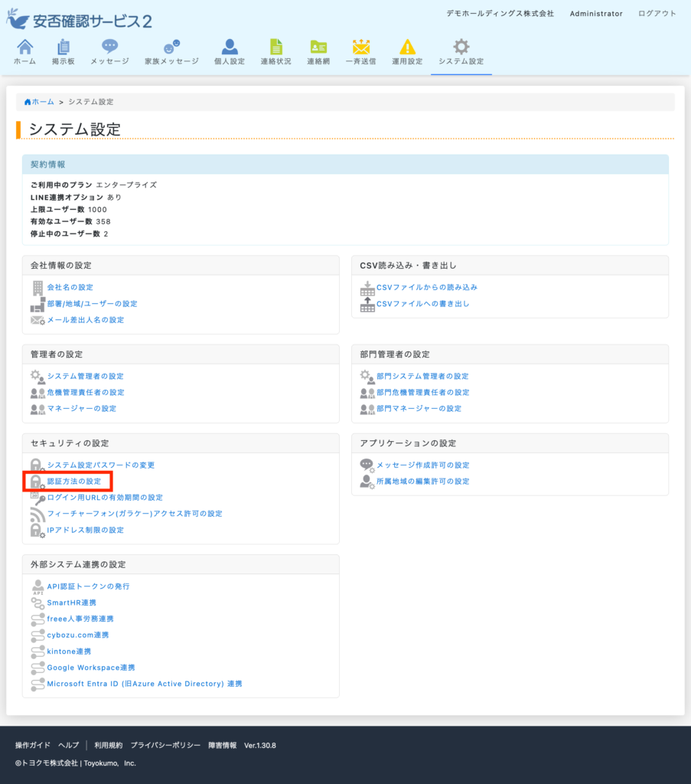Open freee人事労務連携 link

click(80, 619)
